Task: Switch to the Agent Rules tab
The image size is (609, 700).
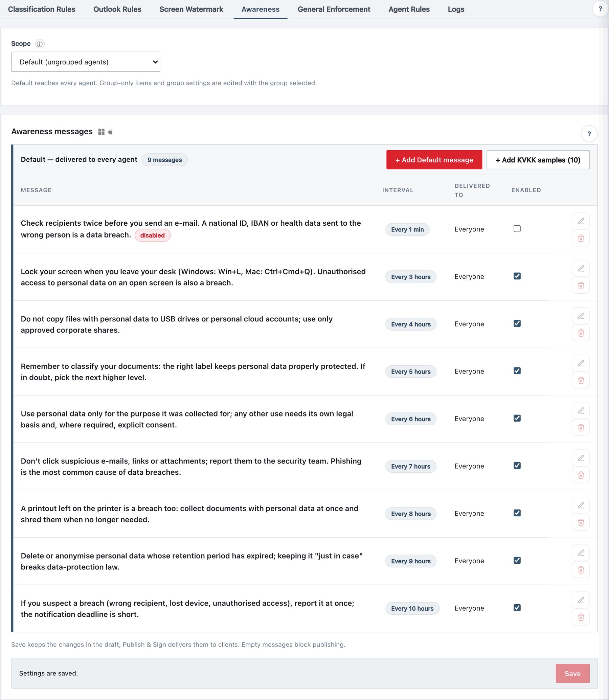Action: tap(409, 9)
